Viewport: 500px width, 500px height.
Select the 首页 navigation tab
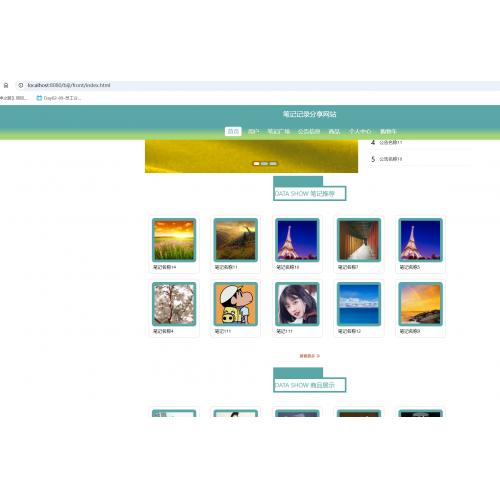(x=233, y=131)
